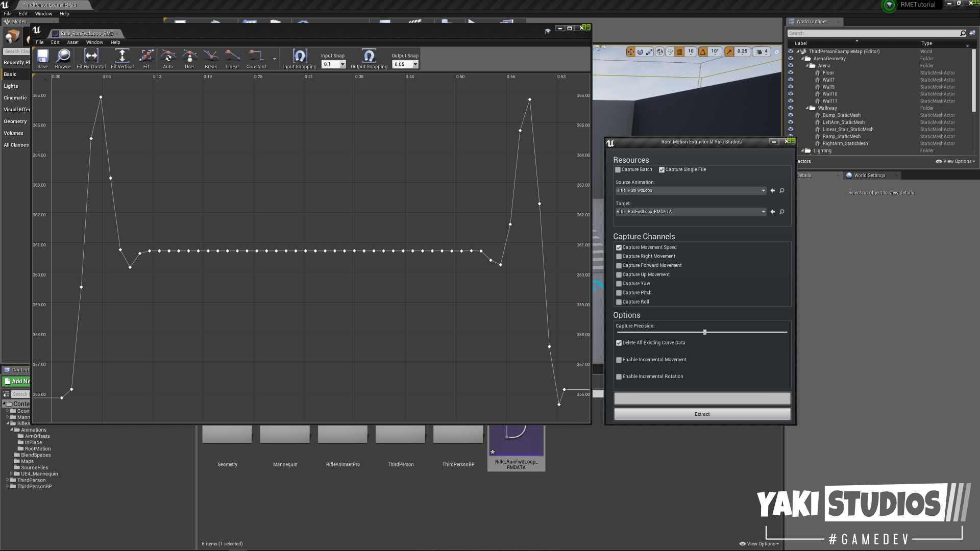
Task: Open Edit menu in main editor window
Action: [x=23, y=14]
